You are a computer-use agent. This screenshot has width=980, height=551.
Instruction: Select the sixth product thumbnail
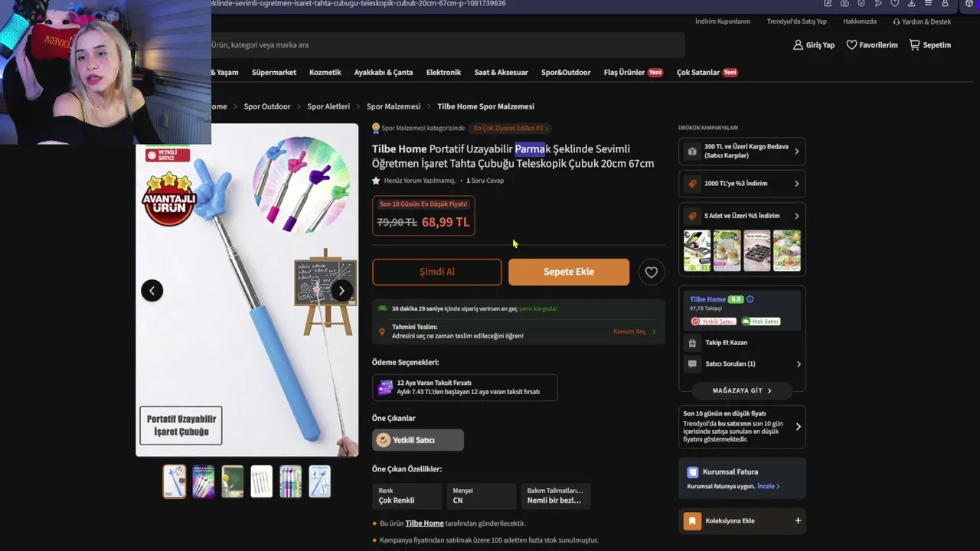[x=320, y=481]
